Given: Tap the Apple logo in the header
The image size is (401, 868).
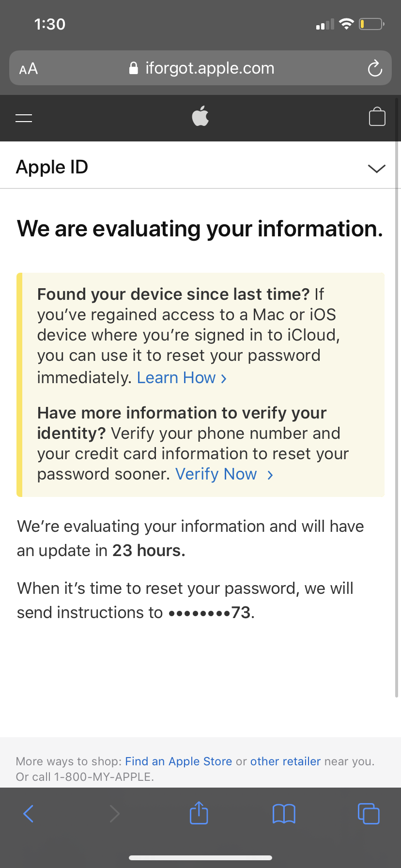Looking at the screenshot, I should (x=200, y=116).
